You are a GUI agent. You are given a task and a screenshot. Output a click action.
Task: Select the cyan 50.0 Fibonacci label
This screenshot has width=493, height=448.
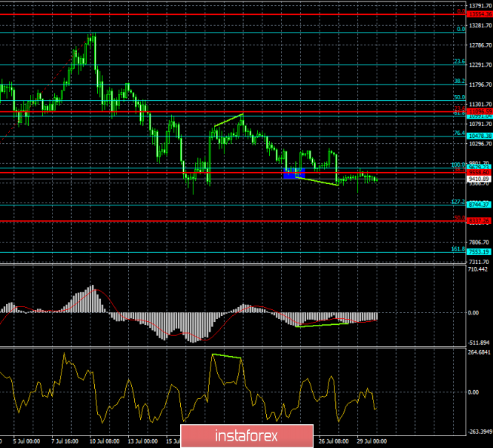459,97
